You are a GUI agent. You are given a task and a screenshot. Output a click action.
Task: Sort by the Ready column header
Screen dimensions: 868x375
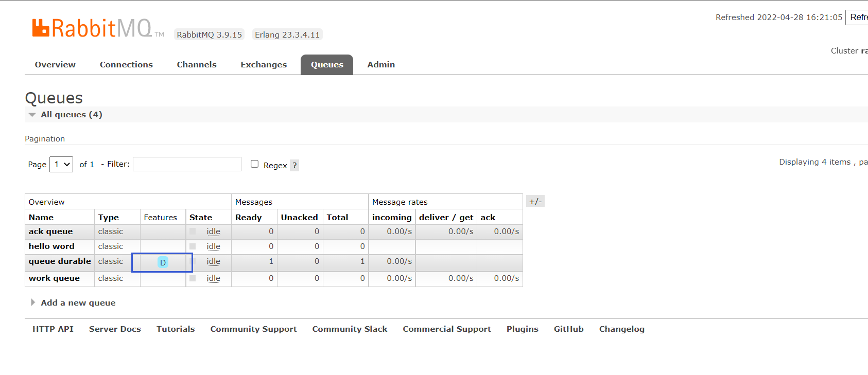[x=249, y=218]
